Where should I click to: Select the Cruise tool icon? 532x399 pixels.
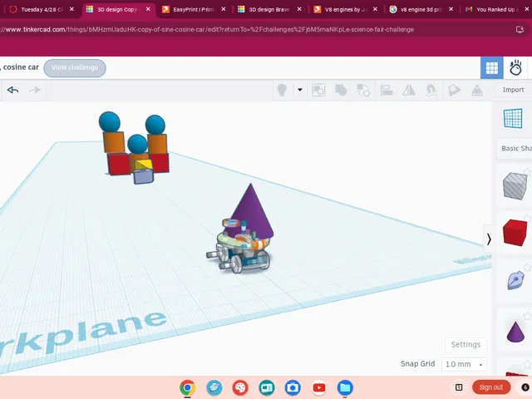pos(431,91)
